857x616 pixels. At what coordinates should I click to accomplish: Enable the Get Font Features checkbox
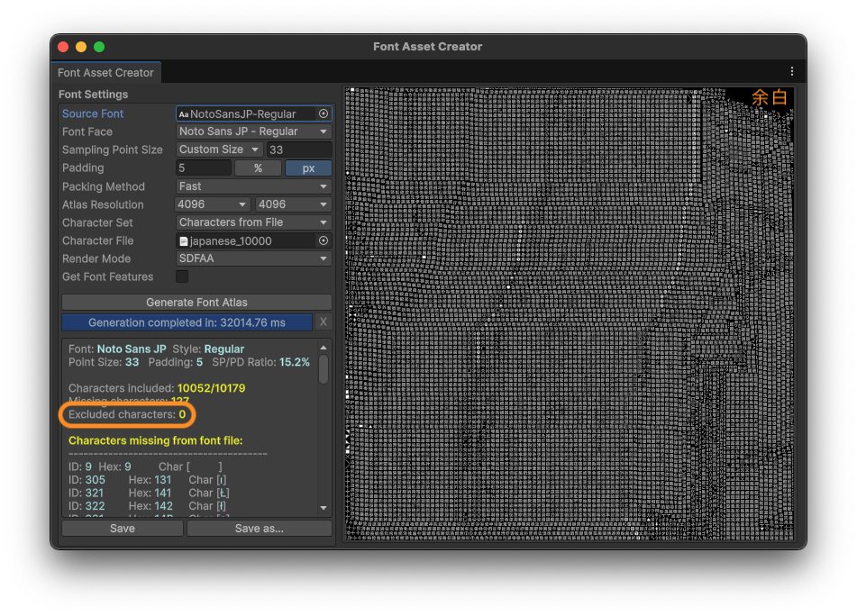tap(182, 277)
